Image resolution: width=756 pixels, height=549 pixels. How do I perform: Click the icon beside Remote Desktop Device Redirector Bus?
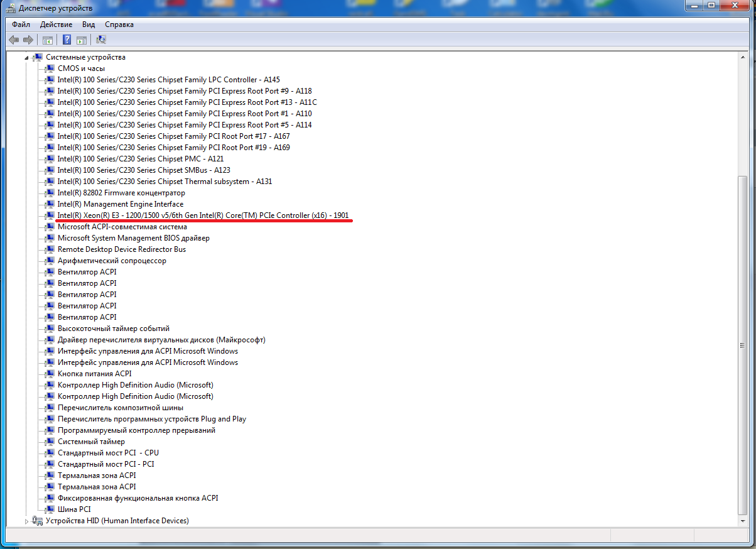pyautogui.click(x=50, y=249)
